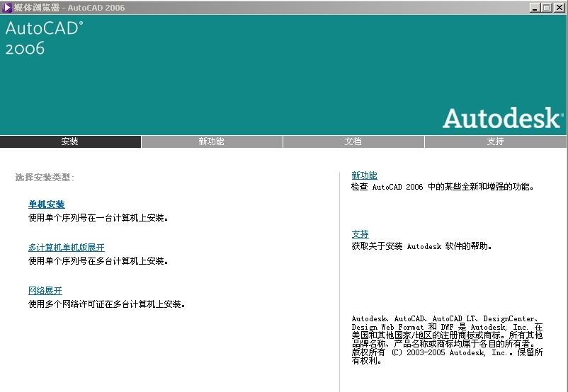Viewport: 568px width, 392px height.
Task: Click the 选择安装类型 heading text
Action: (x=45, y=178)
